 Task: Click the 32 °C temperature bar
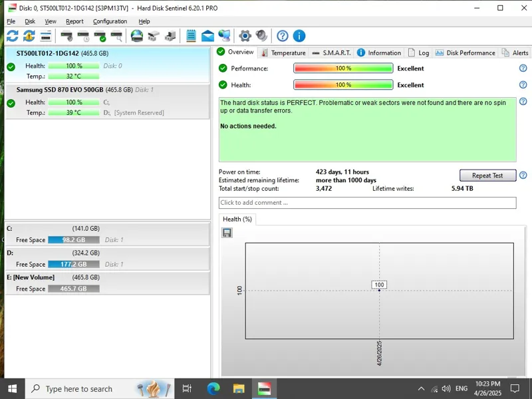(x=74, y=76)
